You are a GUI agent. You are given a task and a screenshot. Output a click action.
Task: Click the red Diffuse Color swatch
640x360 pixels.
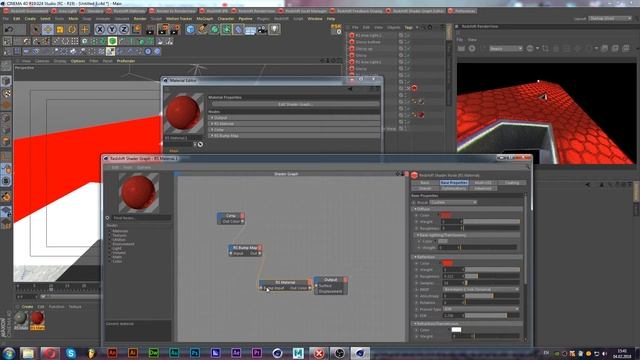point(446,215)
